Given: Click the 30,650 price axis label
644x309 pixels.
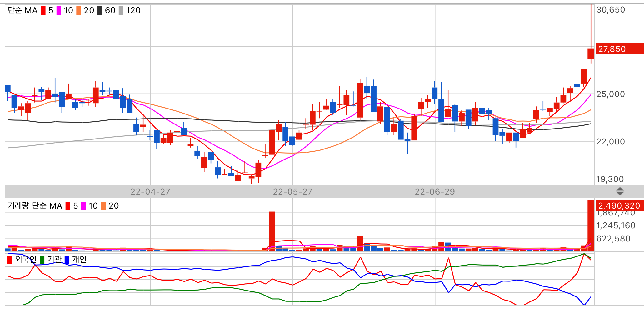Looking at the screenshot, I should pyautogui.click(x=611, y=10).
